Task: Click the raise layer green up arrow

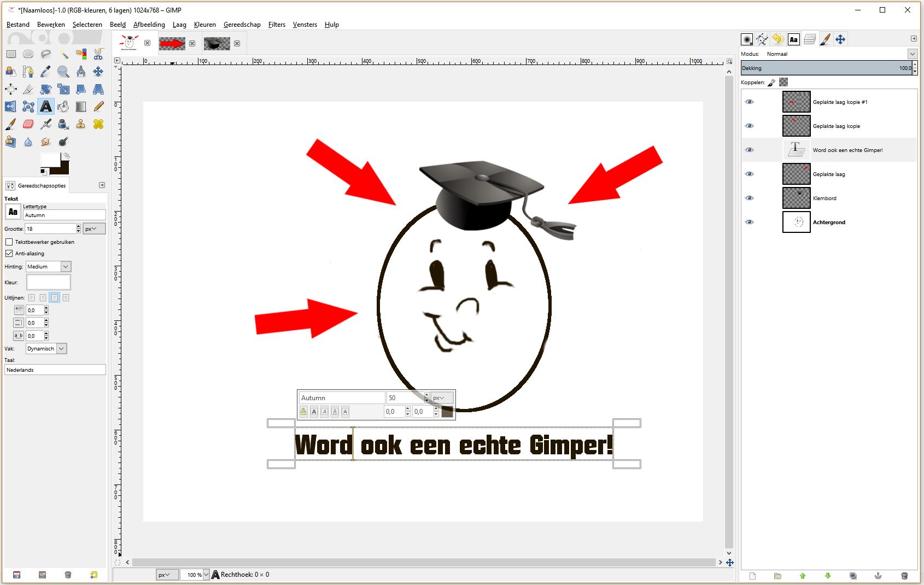Action: (803, 576)
